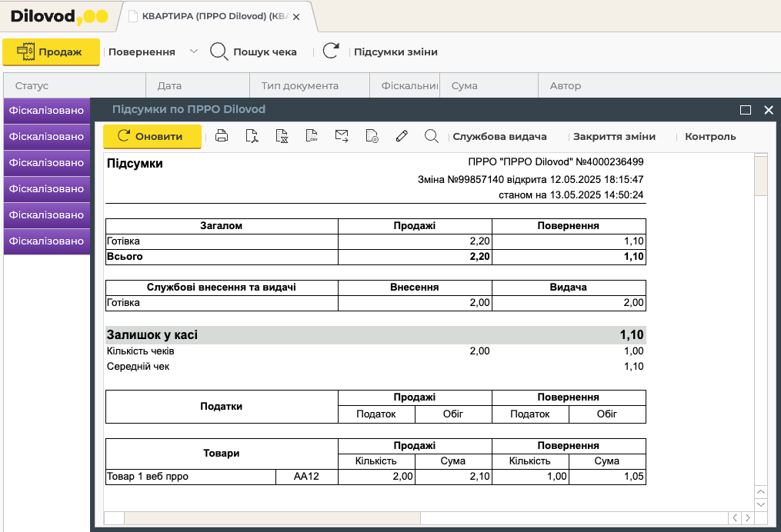Open search in report toolbar
Image resolution: width=781 pixels, height=532 pixels.
(432, 136)
